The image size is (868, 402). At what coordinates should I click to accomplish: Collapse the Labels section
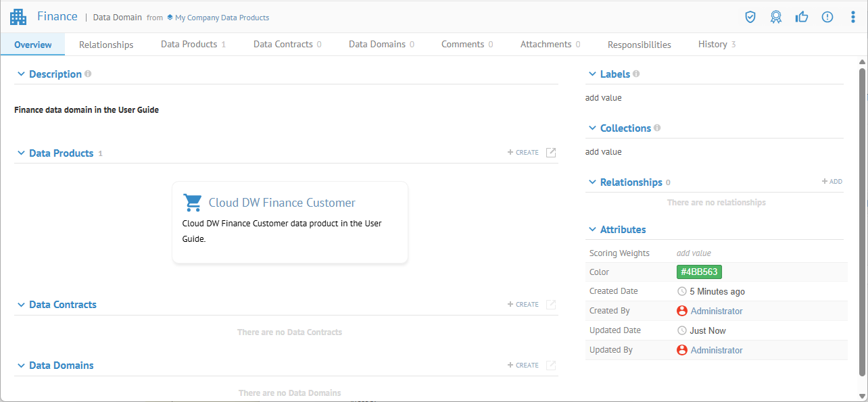tap(592, 74)
